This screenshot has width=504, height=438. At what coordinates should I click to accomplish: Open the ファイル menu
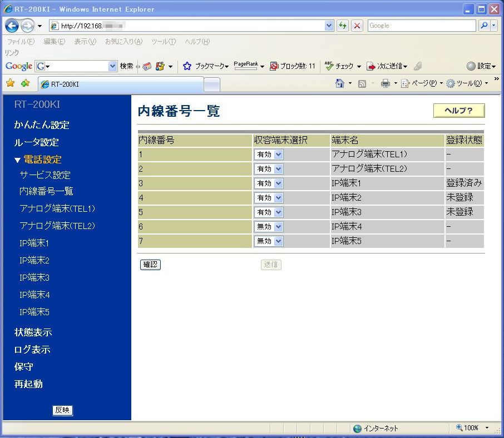(20, 42)
